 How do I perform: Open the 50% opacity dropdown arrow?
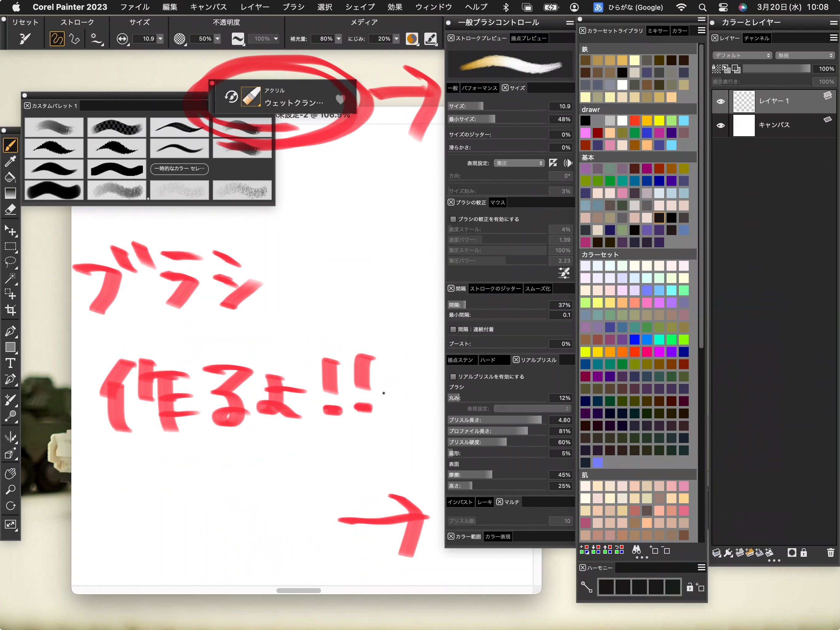[217, 39]
